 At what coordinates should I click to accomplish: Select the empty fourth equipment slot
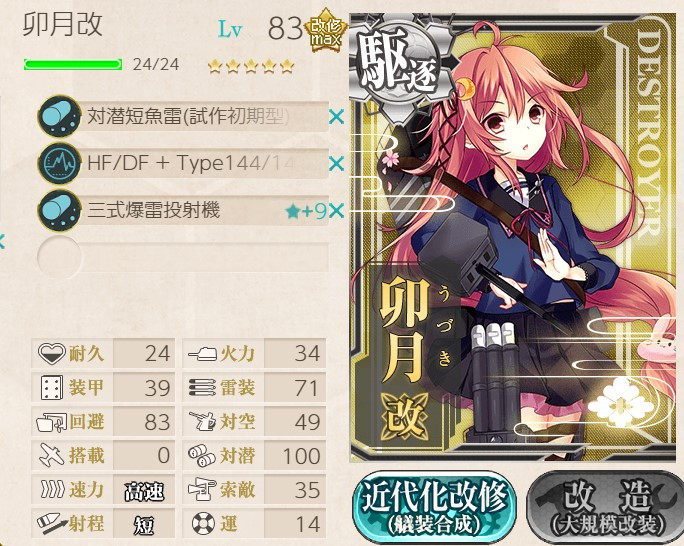pyautogui.click(x=183, y=257)
